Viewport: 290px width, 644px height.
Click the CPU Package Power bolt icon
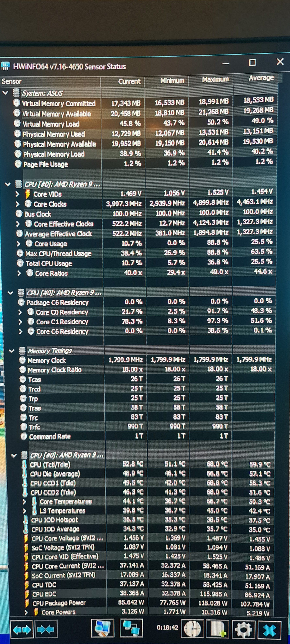(27, 603)
